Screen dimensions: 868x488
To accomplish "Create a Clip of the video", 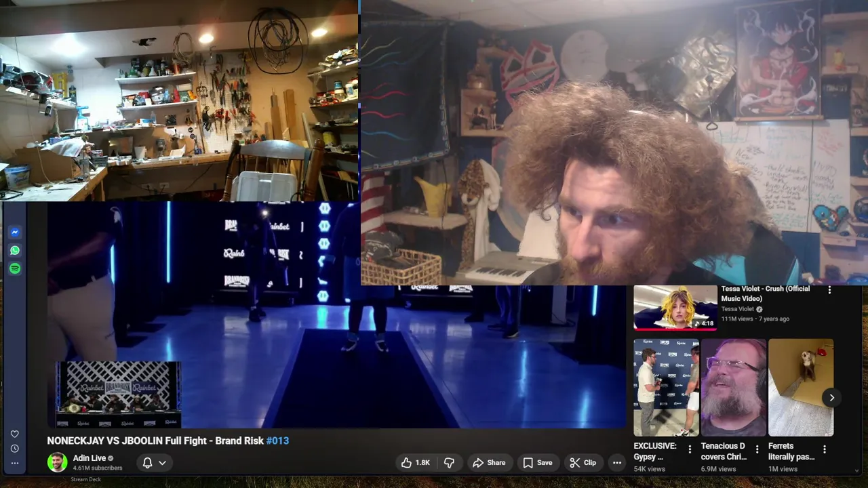I will click(583, 463).
